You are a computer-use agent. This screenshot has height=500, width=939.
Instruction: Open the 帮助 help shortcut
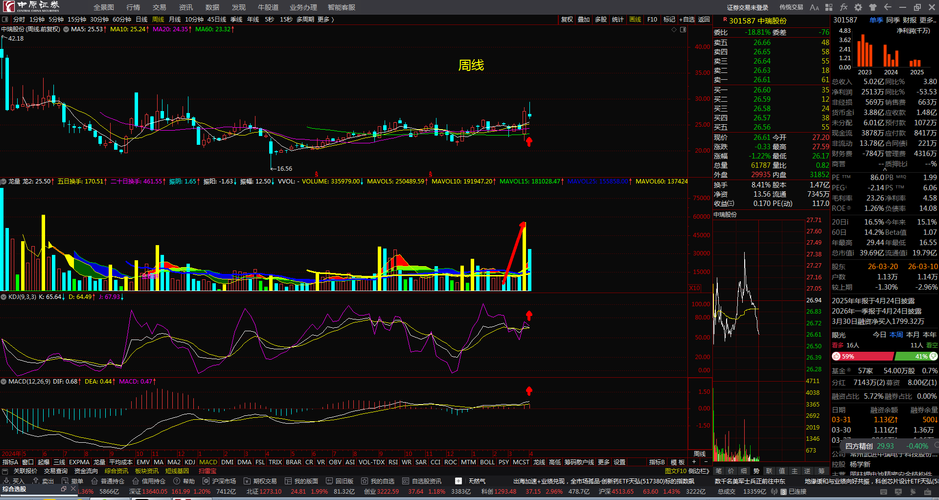coord(184,481)
